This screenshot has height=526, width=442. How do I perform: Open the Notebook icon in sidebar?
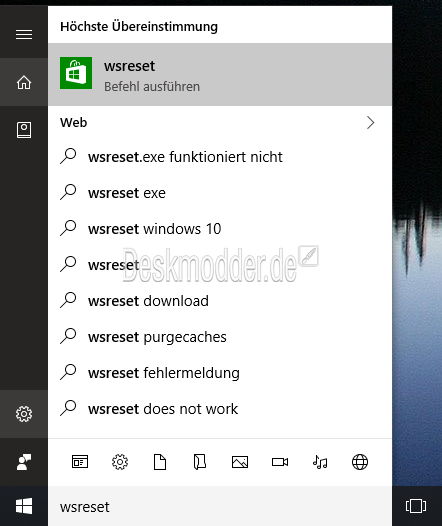pos(24,130)
